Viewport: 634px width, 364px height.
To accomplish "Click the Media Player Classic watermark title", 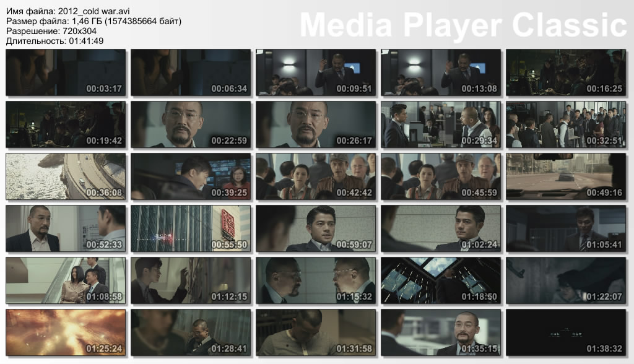I will [x=463, y=25].
